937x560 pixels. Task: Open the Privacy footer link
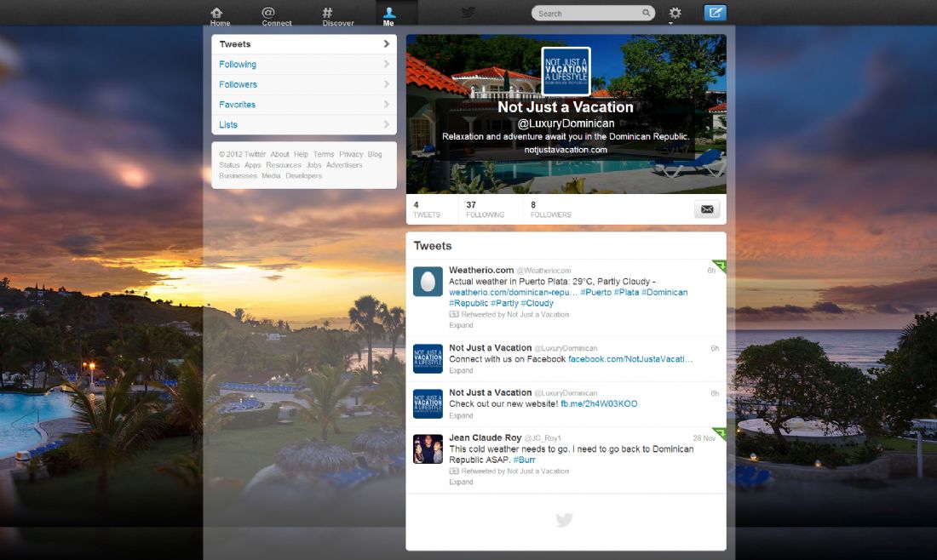(351, 154)
